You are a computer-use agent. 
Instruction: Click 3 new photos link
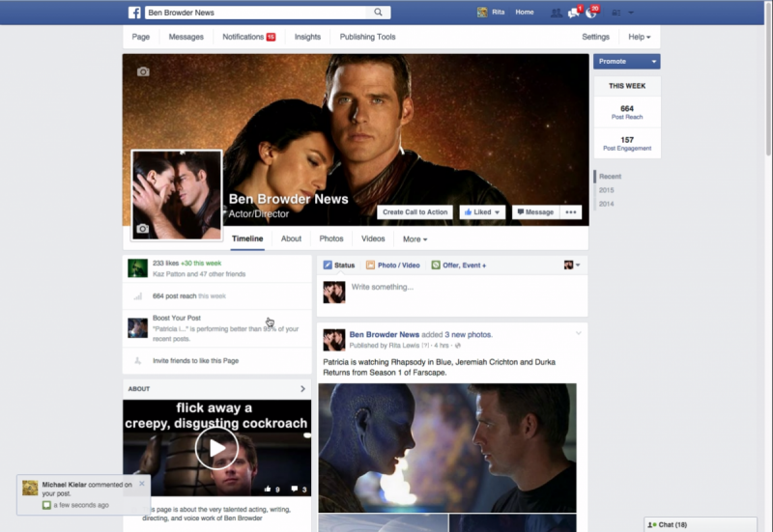coord(468,334)
